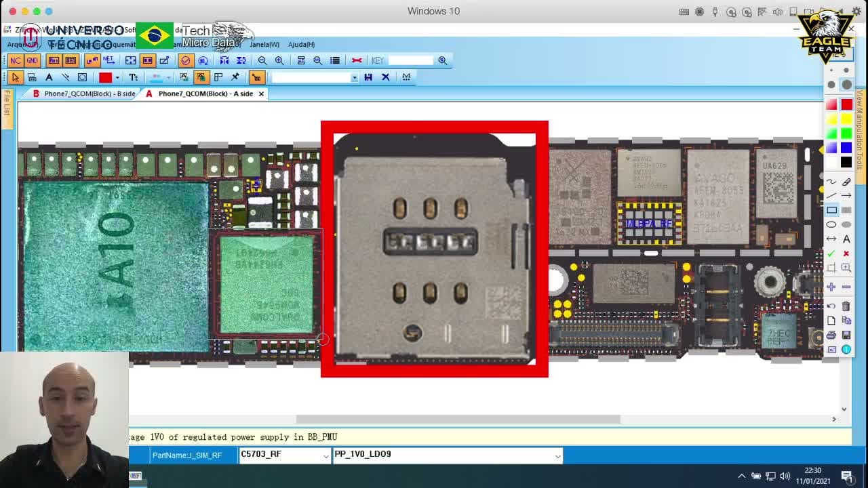The height and width of the screenshot is (488, 868).
Task: Select the freehand curve pen tool
Action: (x=831, y=182)
